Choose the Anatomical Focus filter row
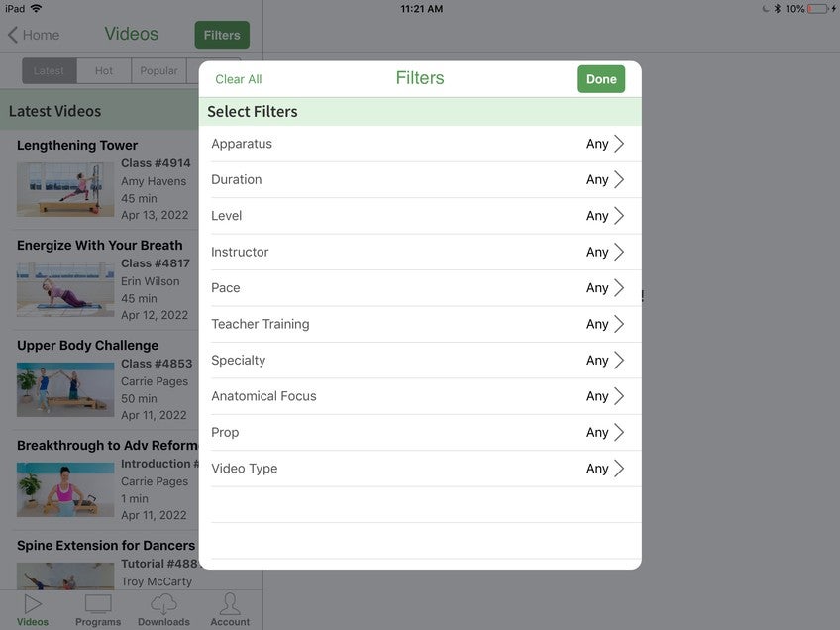Screen dimensions: 840x630 419,396
